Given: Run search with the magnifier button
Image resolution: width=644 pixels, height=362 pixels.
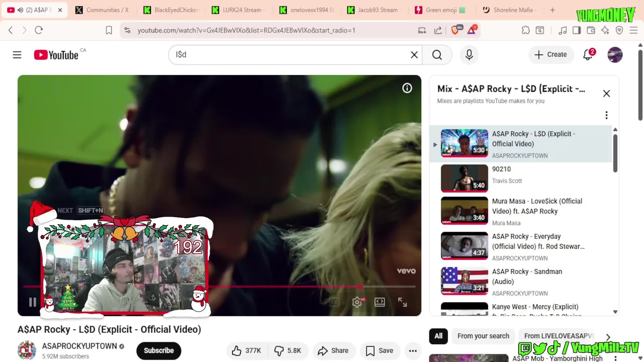Looking at the screenshot, I should (437, 55).
